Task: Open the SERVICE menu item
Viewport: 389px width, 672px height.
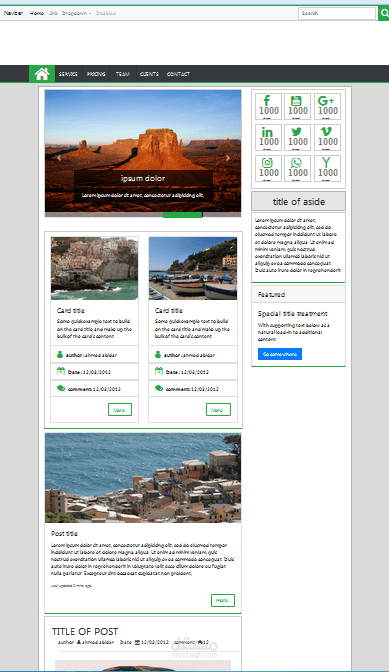Action: click(x=68, y=74)
